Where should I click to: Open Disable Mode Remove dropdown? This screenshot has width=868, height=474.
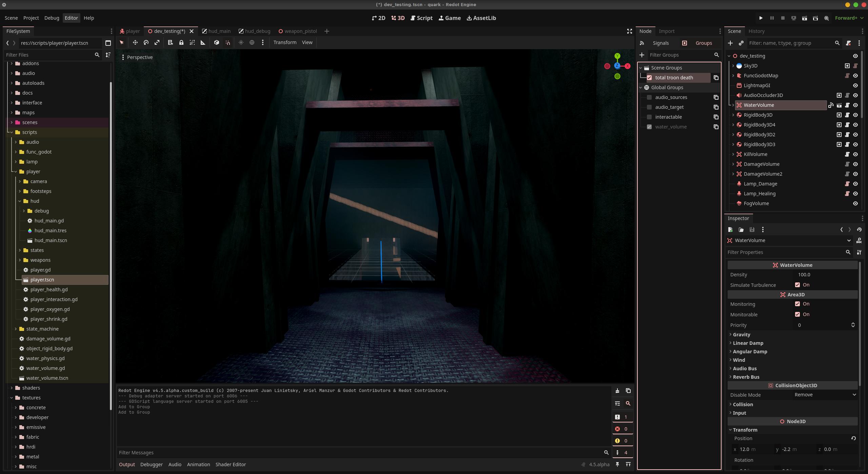pyautogui.click(x=825, y=395)
